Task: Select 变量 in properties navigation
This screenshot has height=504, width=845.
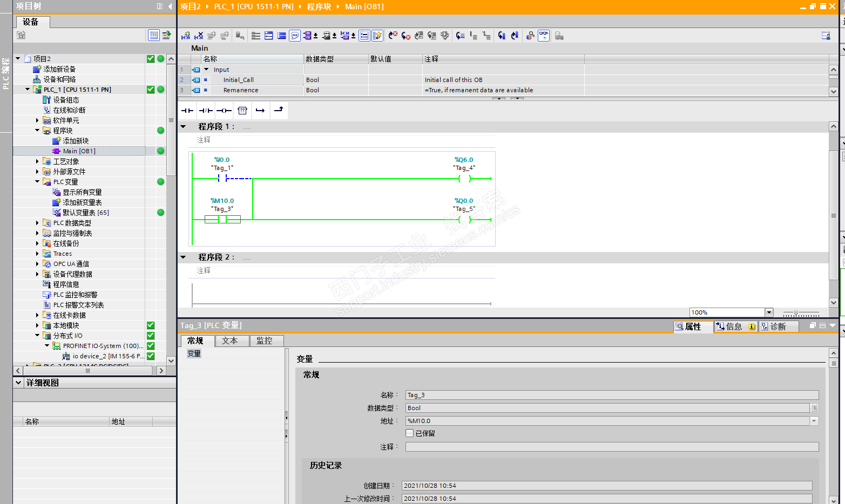Action: click(x=194, y=353)
